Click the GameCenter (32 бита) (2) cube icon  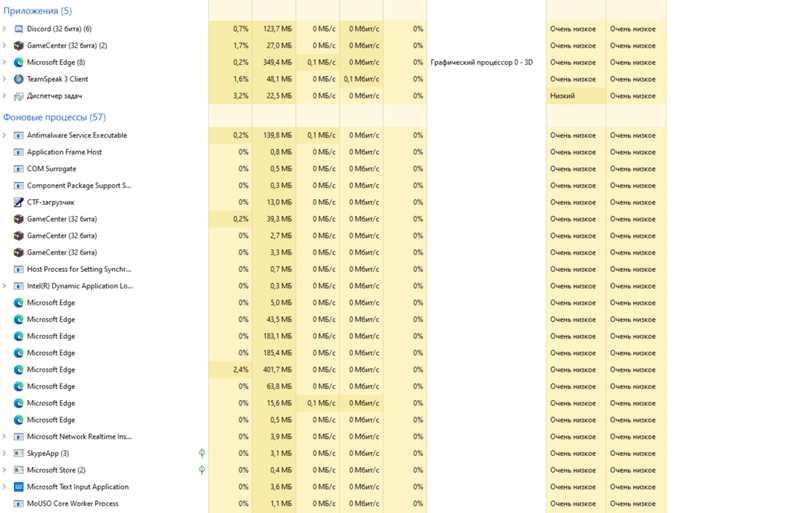click(x=18, y=46)
